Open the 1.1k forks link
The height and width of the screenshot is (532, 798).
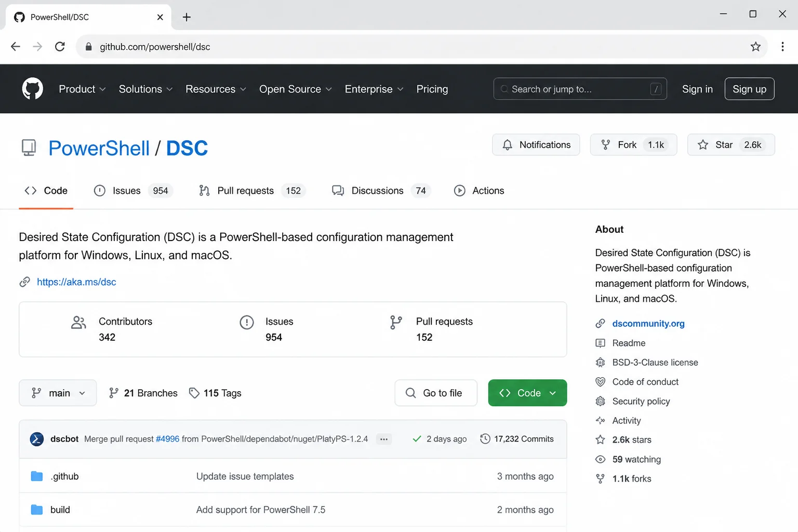632,479
